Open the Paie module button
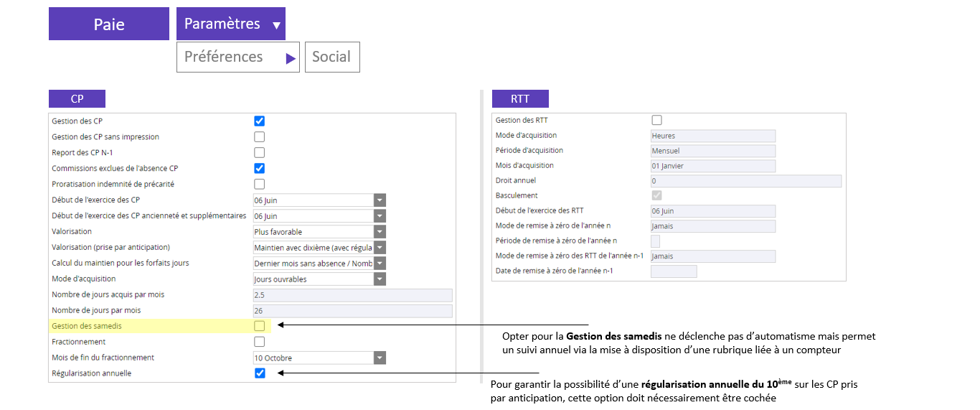Screen dimensions: 980x410 click(109, 24)
